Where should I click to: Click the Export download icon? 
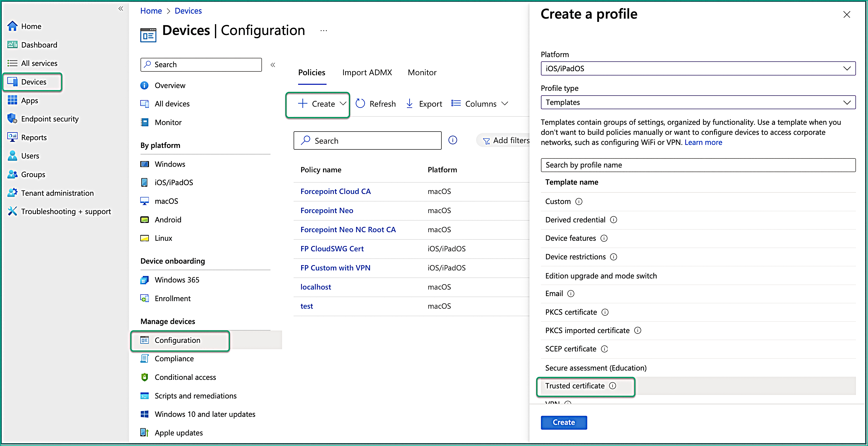(x=409, y=103)
